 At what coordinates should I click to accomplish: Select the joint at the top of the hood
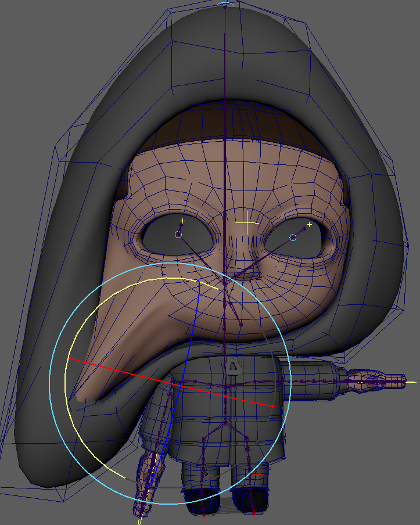(x=225, y=6)
